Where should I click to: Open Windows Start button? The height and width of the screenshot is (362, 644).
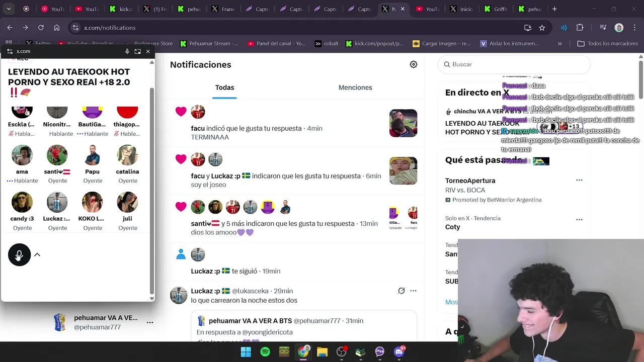pos(246,352)
